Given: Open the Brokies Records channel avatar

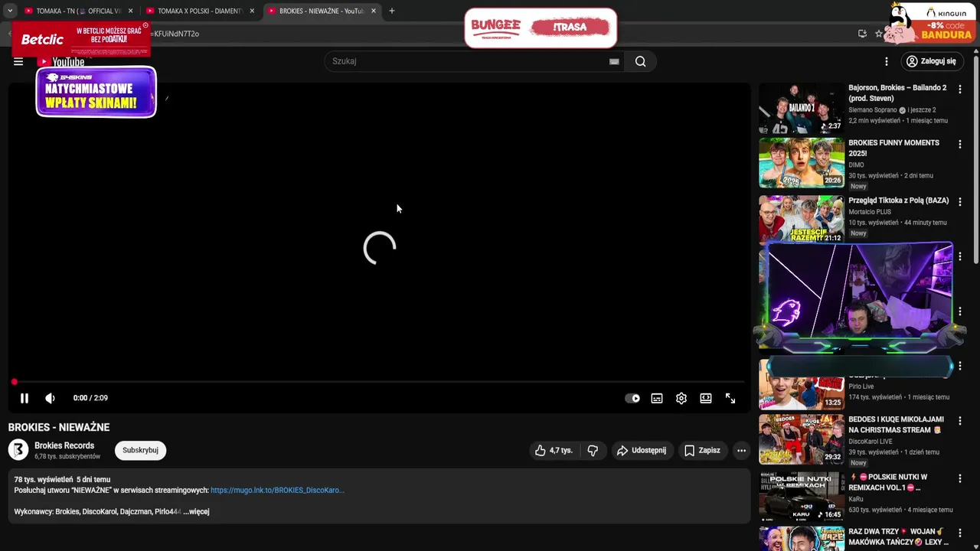Looking at the screenshot, I should pos(18,450).
